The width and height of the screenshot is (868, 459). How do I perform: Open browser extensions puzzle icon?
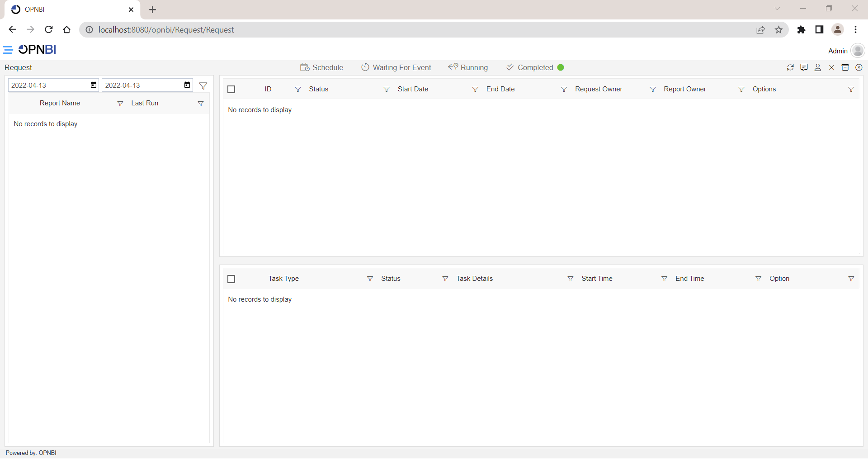801,30
